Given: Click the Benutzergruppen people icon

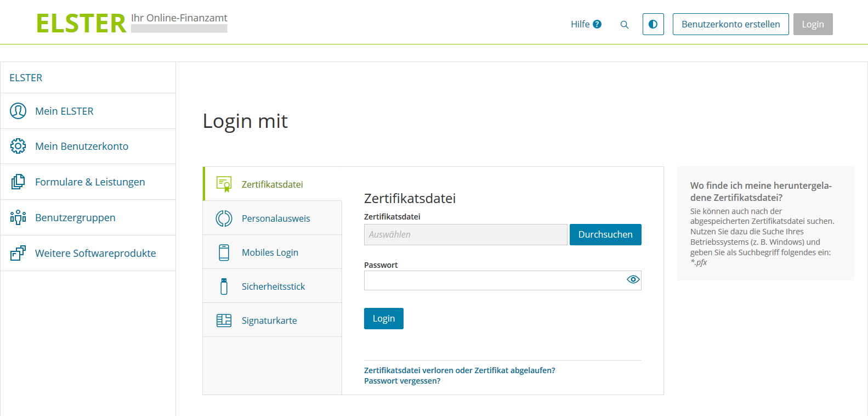Looking at the screenshot, I should [x=18, y=217].
